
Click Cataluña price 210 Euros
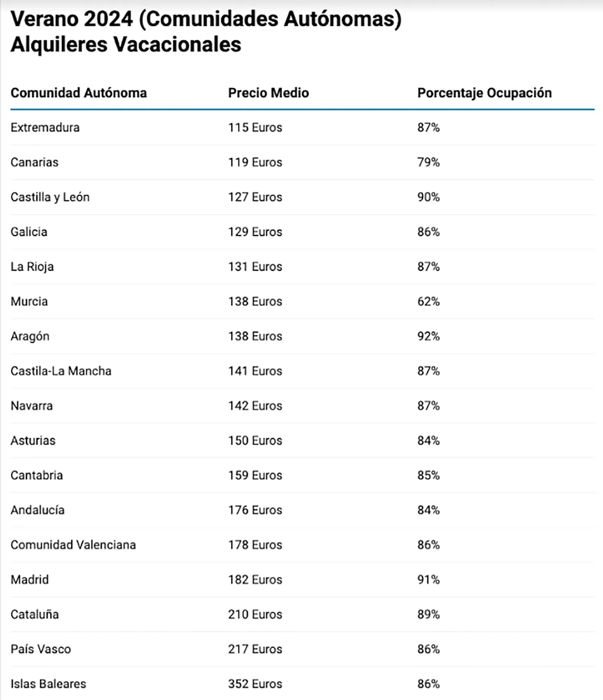[255, 614]
